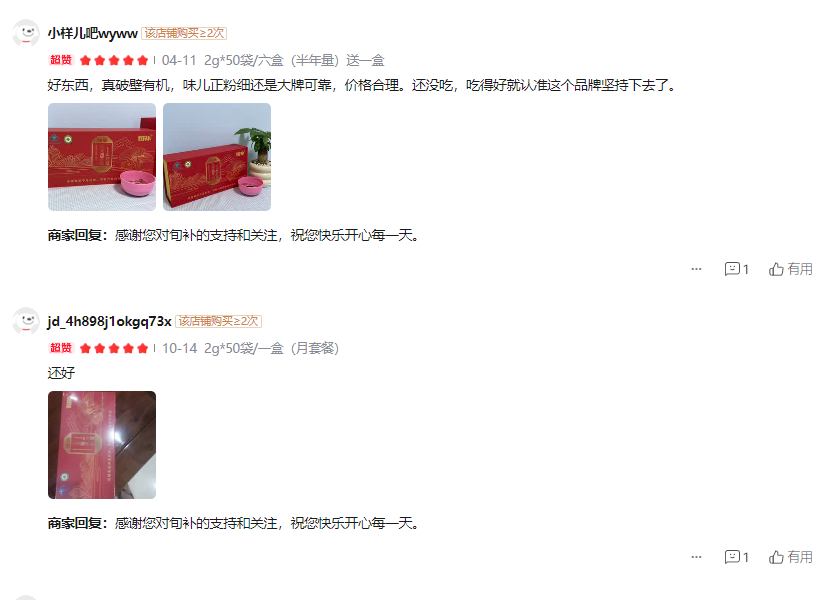Click the spec text 2g*50袋/六盒（半年量）送一盒
The image size is (832, 600).
[294, 60]
